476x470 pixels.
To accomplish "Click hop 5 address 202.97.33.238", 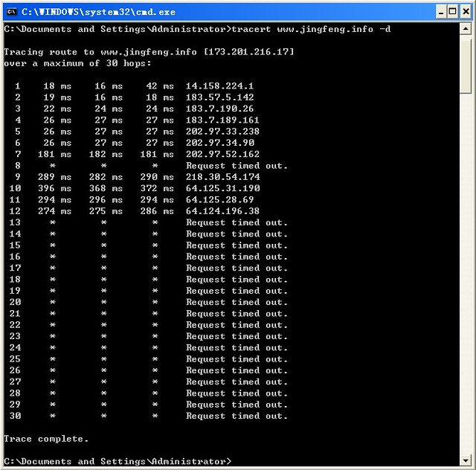I will click(x=222, y=132).
